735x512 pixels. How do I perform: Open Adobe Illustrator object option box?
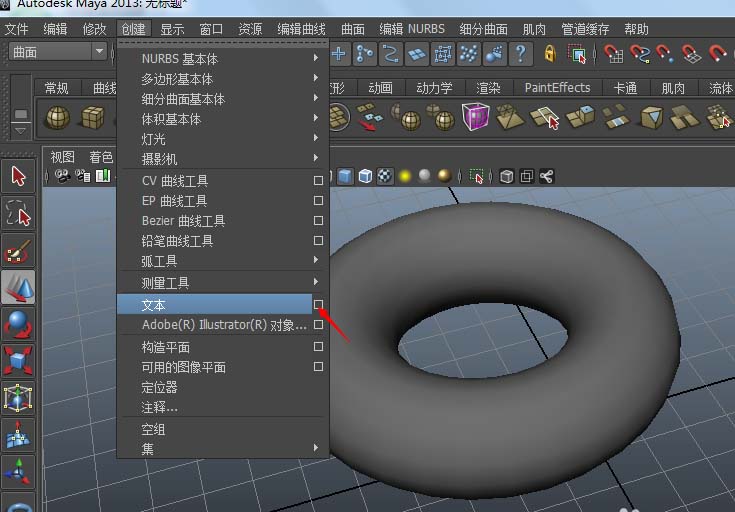tap(318, 324)
